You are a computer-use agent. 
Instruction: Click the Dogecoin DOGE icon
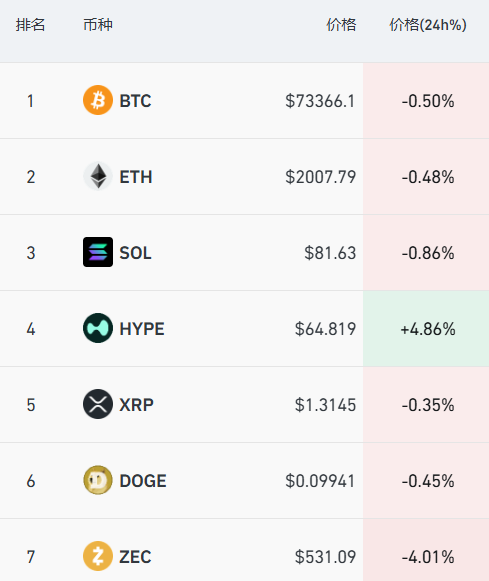[98, 480]
